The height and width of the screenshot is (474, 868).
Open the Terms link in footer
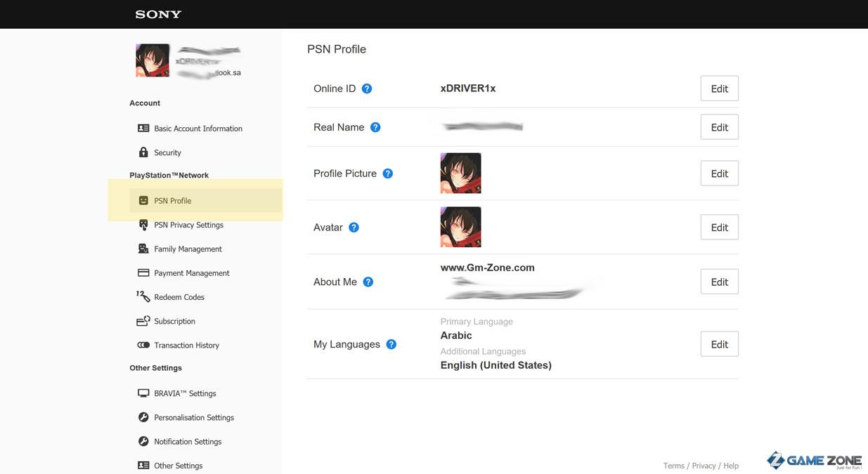coord(674,466)
